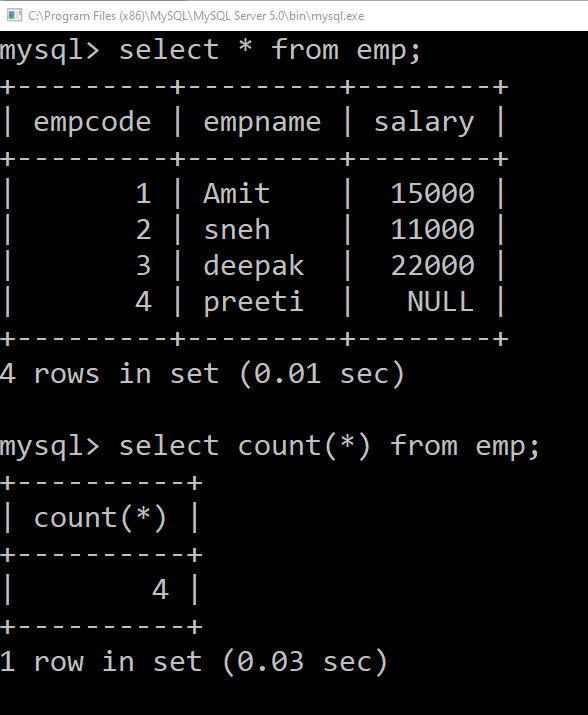Click the count(*) result column header
Image resolution: width=588 pixels, height=715 pixels.
coord(100,518)
